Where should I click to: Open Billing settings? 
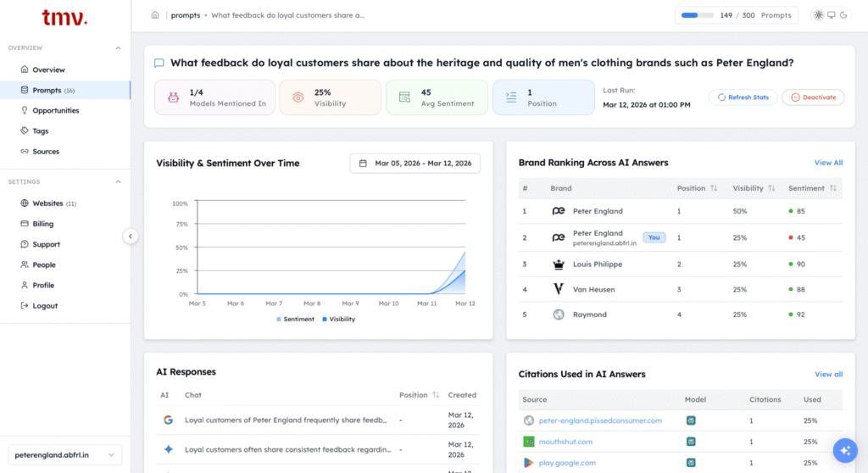tap(65, 224)
